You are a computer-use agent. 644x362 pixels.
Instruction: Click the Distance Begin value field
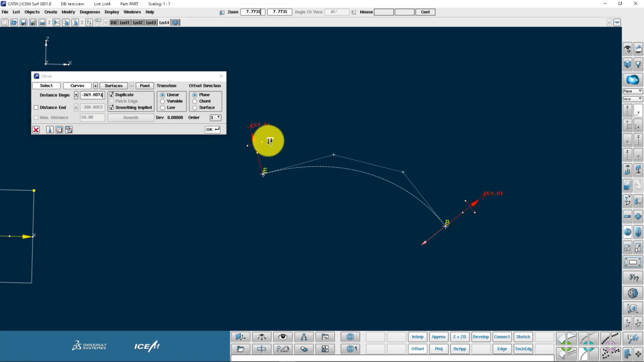(92, 95)
